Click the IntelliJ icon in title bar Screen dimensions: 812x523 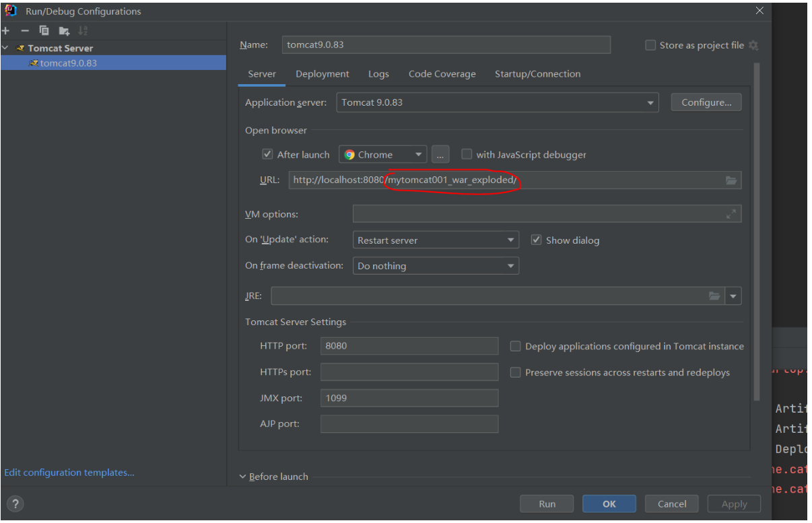11,11
